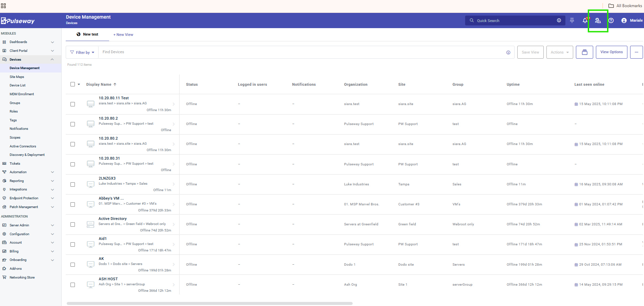
Task: Open the select-all dropdown arrow
Action: 79,84
